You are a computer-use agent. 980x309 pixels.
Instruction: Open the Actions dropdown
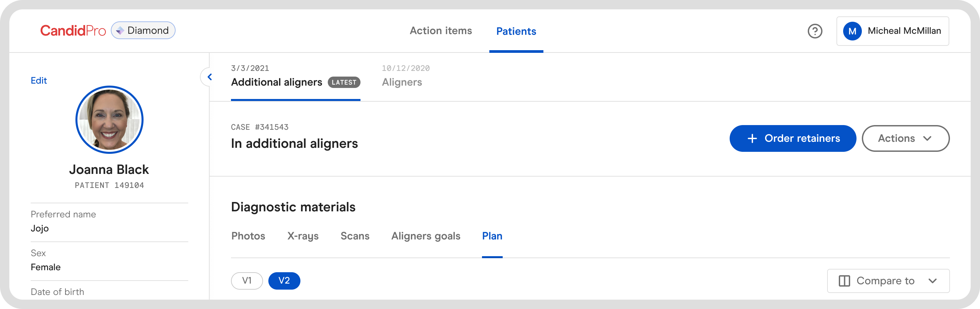tap(905, 138)
